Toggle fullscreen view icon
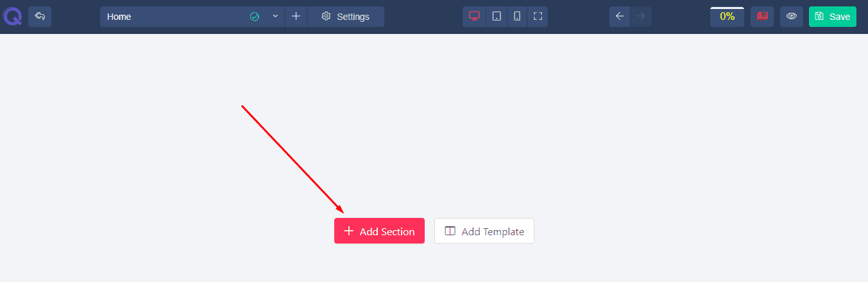 (x=538, y=17)
